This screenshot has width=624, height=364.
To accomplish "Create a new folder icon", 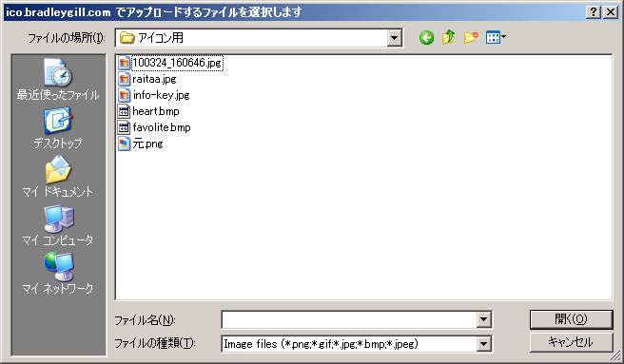I will click(471, 37).
